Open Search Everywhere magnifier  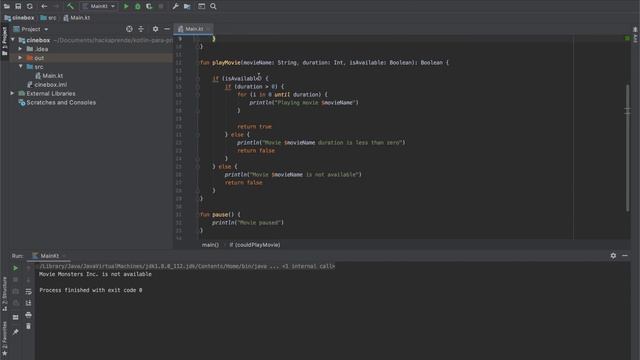(213, 6)
